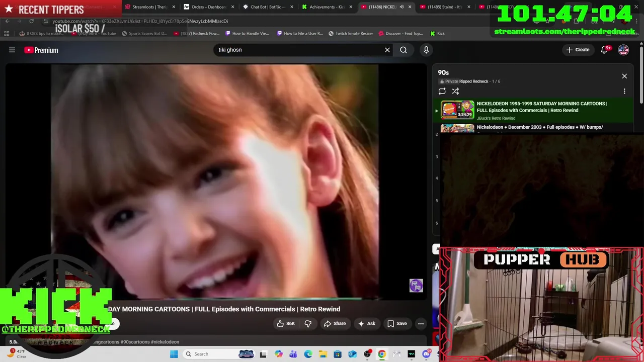Open OBS Studio from the taskbar
The height and width of the screenshot is (362, 644).
367,354
